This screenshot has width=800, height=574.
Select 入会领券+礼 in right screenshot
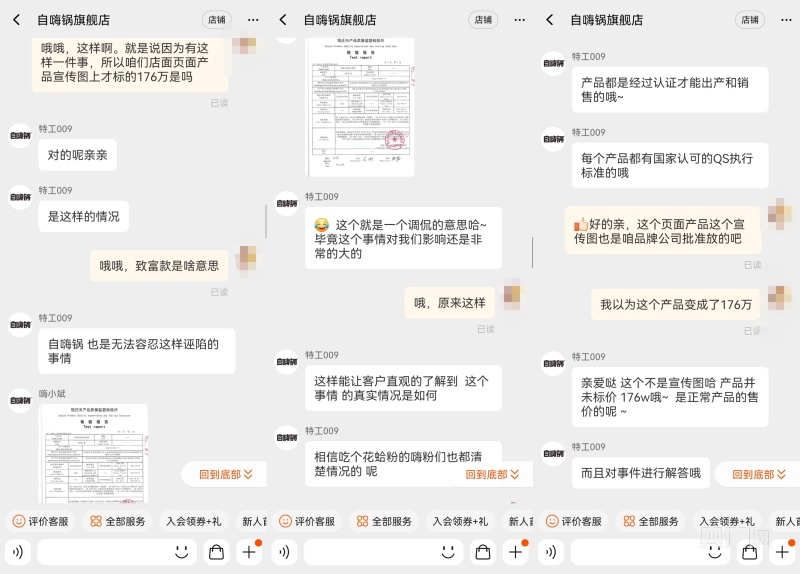coord(727,521)
